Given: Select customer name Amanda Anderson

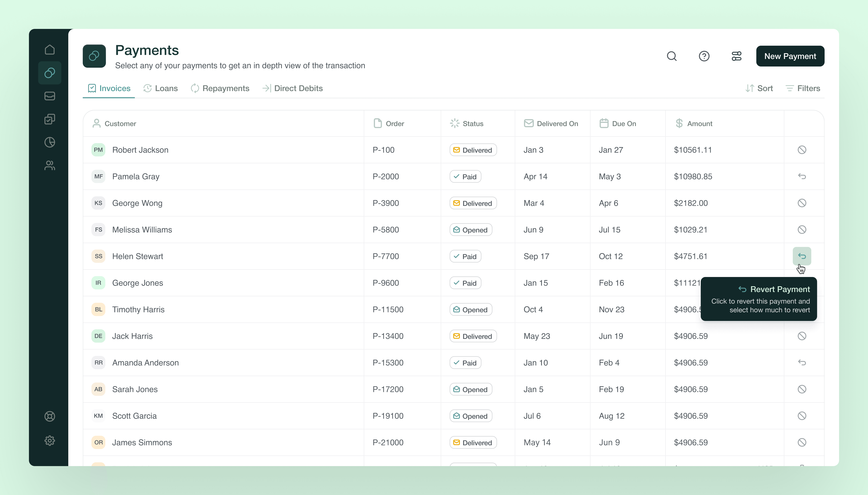Looking at the screenshot, I should point(146,362).
